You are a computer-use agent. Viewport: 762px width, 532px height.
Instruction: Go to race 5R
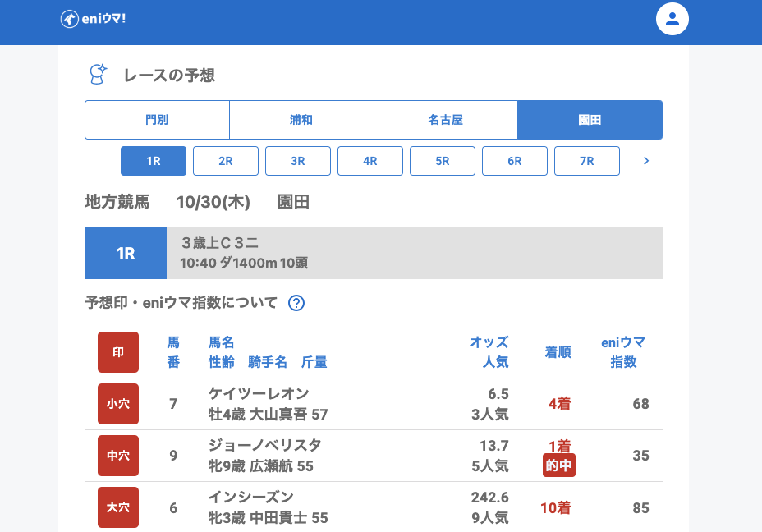(x=443, y=161)
